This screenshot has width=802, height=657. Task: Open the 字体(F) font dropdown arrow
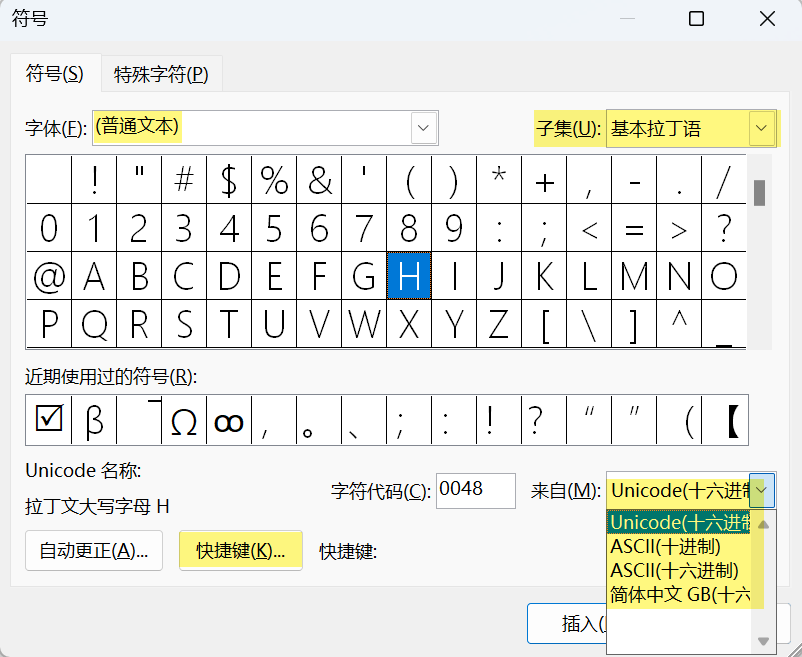[424, 128]
